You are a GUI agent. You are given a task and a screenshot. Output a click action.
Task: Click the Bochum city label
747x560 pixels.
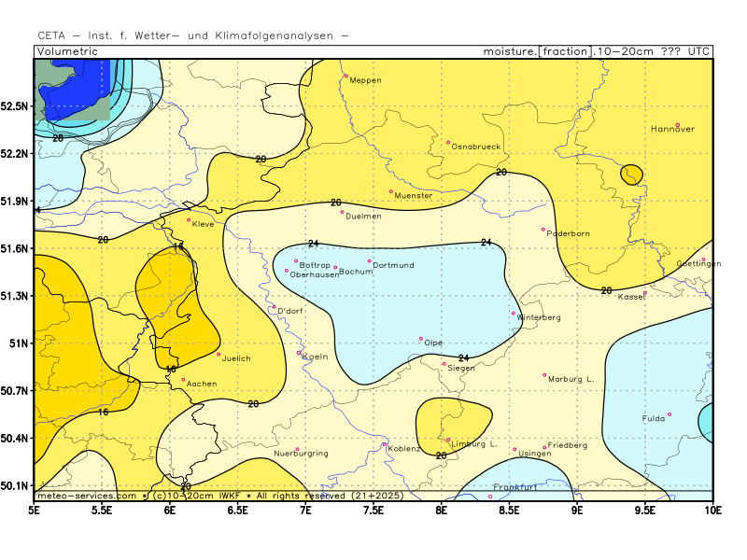[356, 272]
